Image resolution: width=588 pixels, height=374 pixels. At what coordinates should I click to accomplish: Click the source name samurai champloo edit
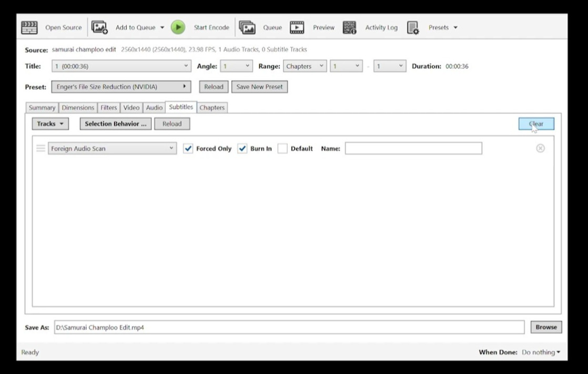[x=84, y=49]
